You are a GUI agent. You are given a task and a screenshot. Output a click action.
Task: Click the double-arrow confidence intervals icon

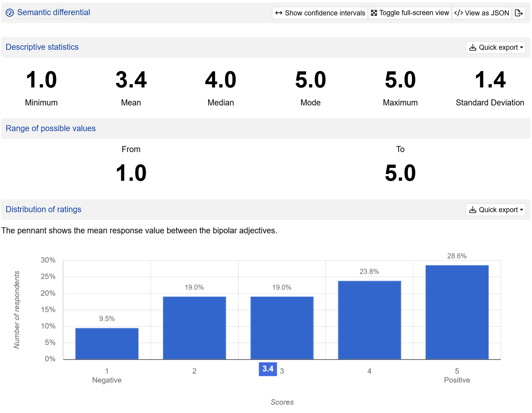click(x=279, y=13)
